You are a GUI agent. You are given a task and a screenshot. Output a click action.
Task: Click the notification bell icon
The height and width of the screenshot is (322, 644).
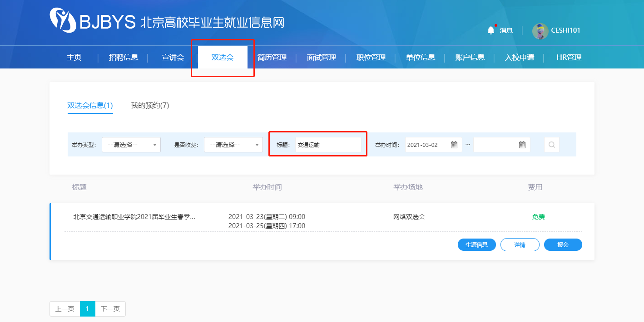pos(490,30)
